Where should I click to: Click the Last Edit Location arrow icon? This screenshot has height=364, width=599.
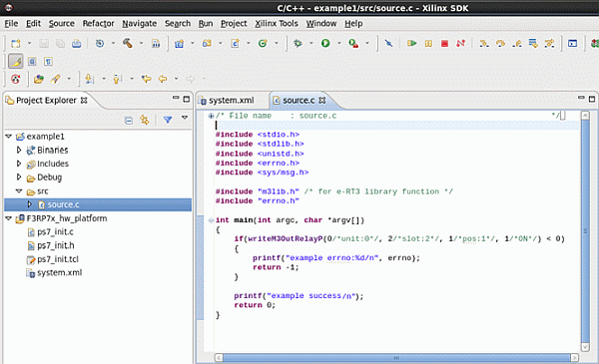[x=146, y=79]
